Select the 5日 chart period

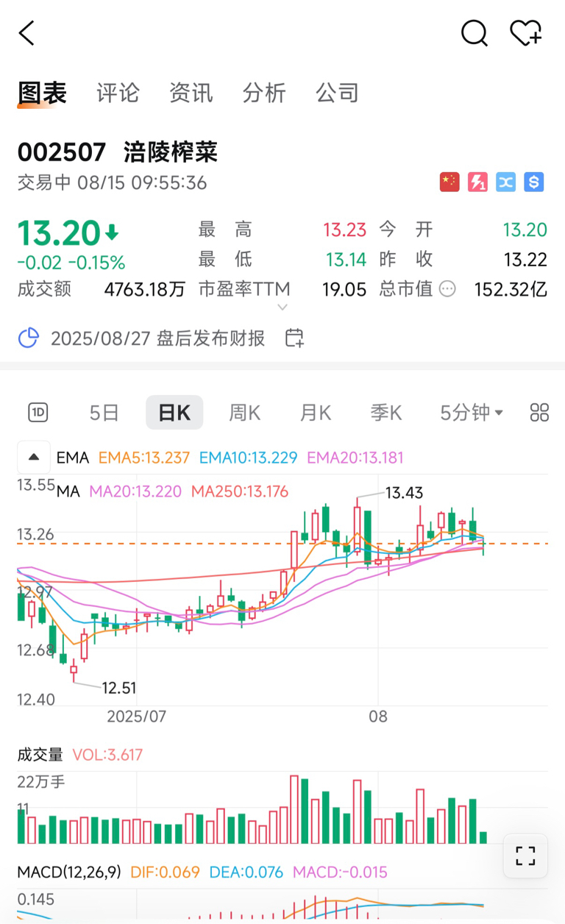tap(104, 413)
